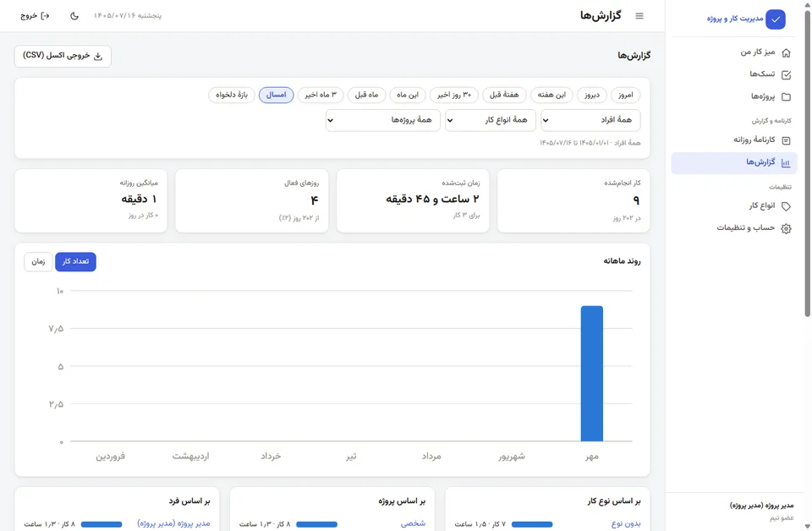Click the شخصی project link
The height and width of the screenshot is (531, 812).
(x=413, y=523)
